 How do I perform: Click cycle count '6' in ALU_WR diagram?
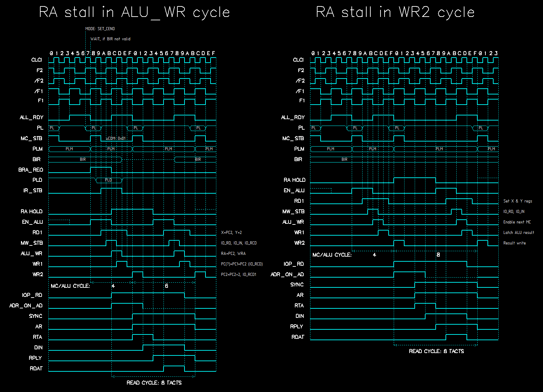pyautogui.click(x=167, y=286)
